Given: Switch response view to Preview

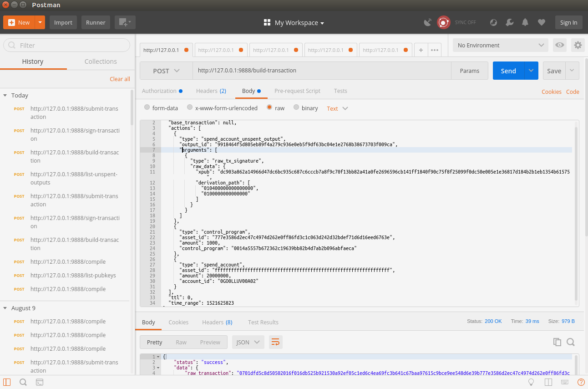Looking at the screenshot, I should tap(210, 342).
